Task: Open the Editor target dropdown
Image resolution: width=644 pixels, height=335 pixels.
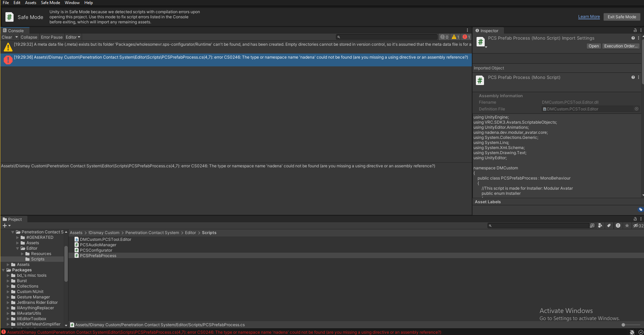Action: 73,37
